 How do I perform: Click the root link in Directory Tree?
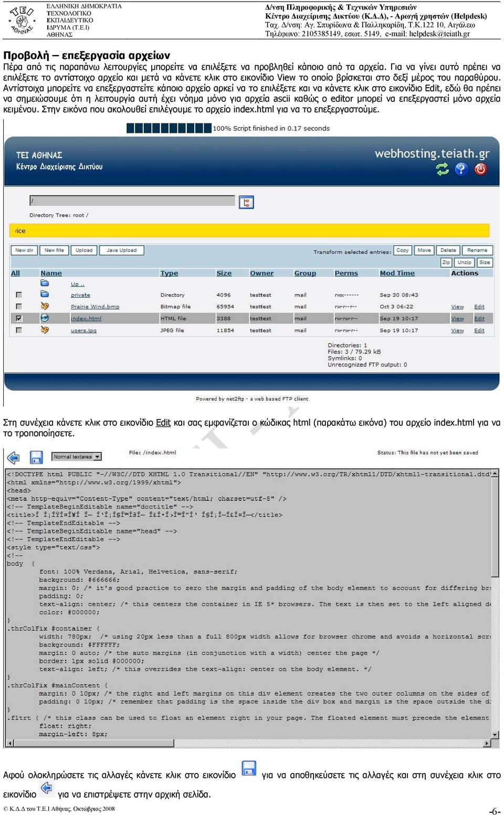(79, 215)
